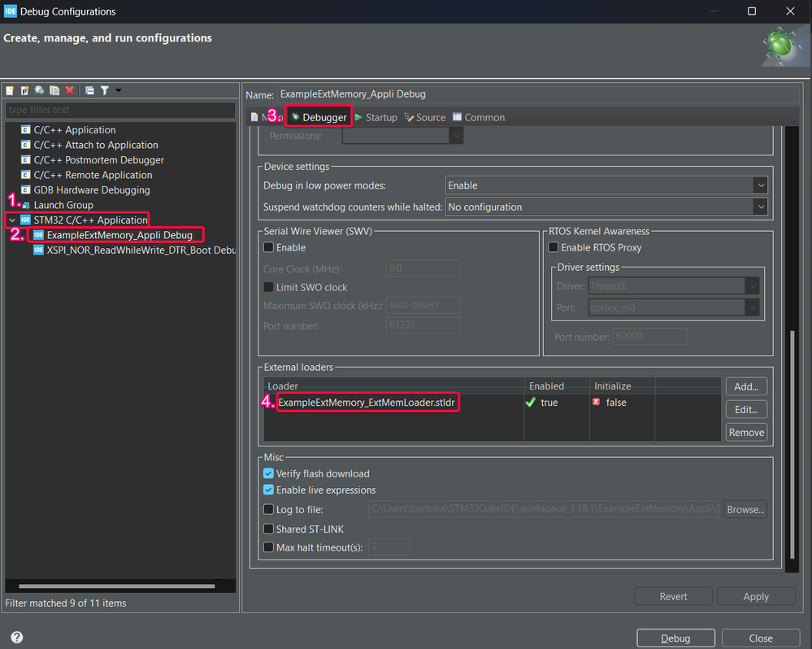This screenshot has height=649, width=812.
Task: Enable Shared ST-LINK checkbox
Action: click(268, 529)
